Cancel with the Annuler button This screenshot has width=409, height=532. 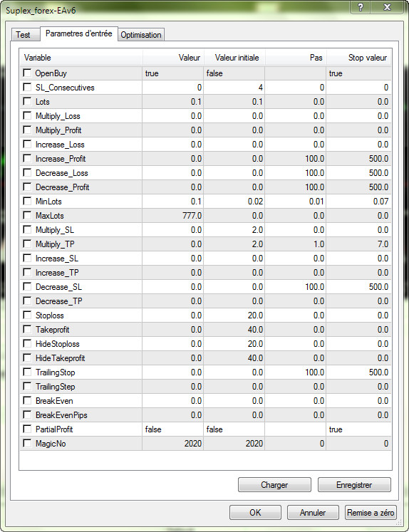click(313, 512)
